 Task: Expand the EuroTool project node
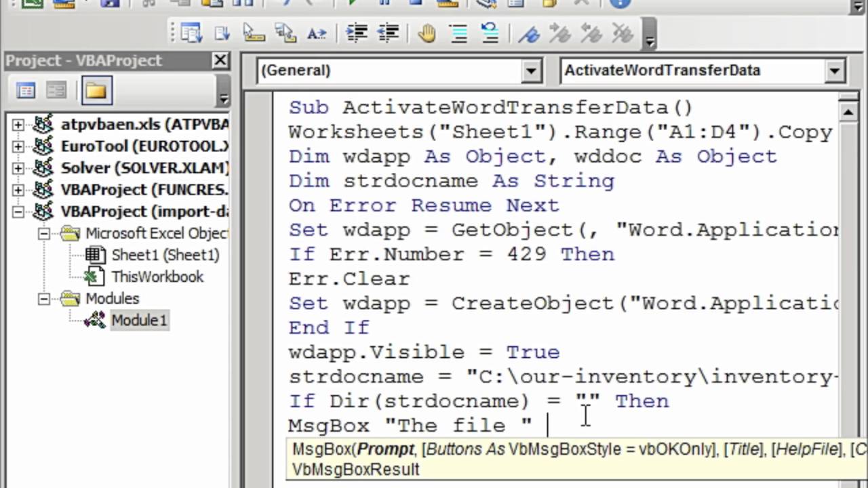(18, 146)
